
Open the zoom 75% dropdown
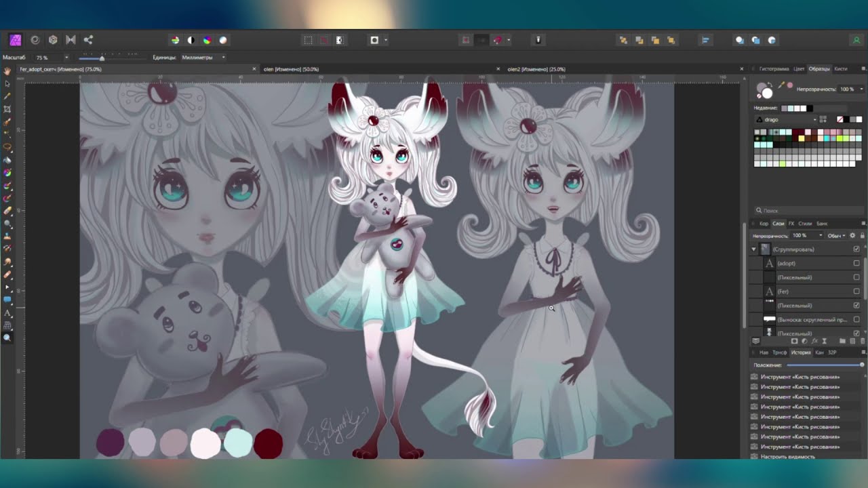[66, 58]
